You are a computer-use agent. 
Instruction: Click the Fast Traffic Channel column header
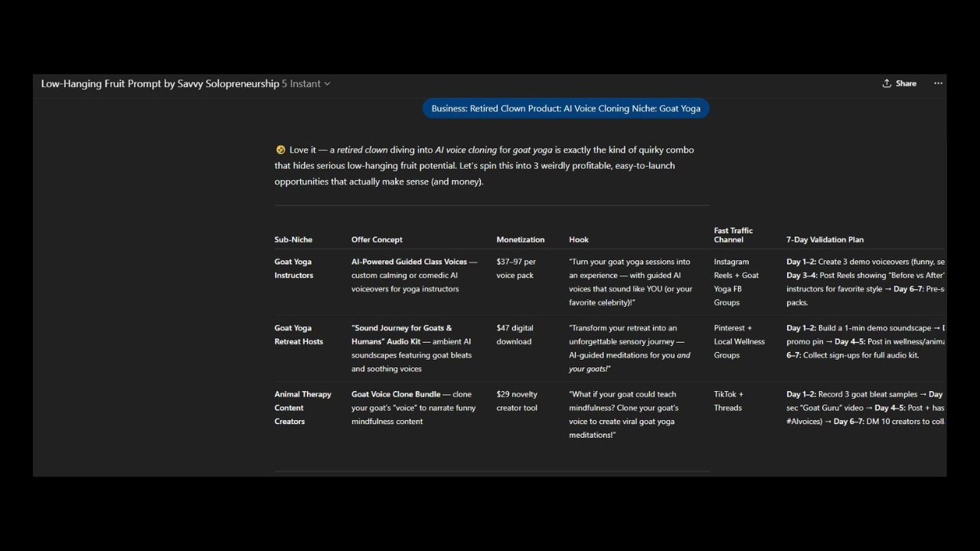(733, 235)
